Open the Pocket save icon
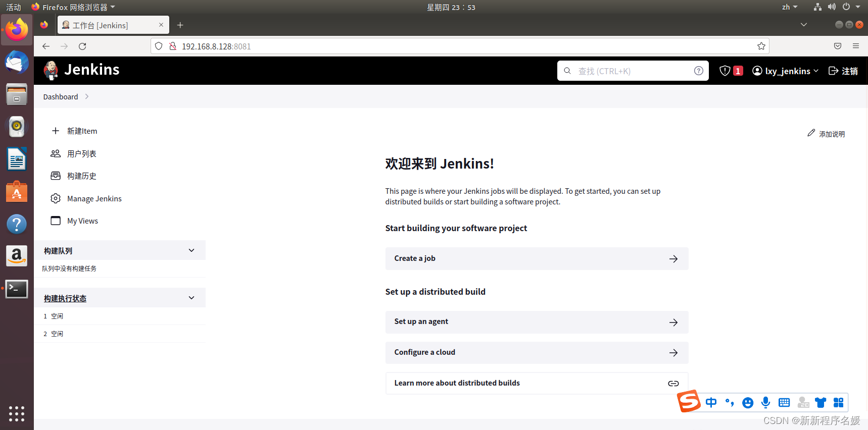The image size is (868, 430). 838,46
